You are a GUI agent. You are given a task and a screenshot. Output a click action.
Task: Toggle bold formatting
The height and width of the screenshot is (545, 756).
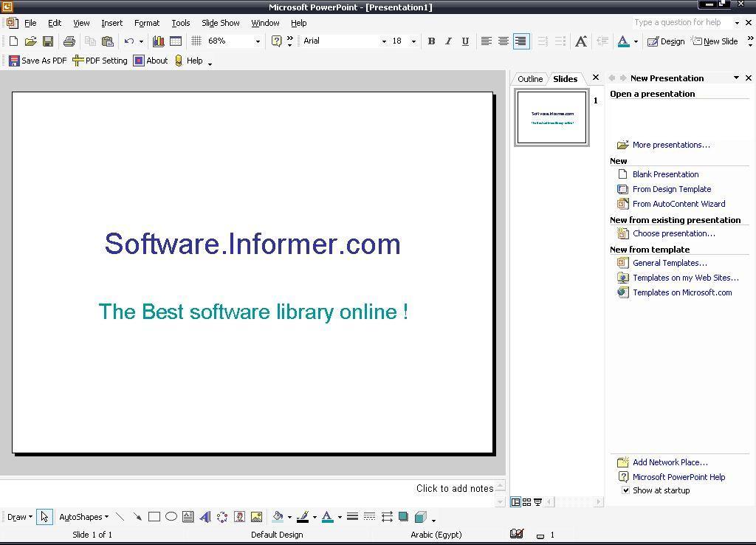[x=431, y=41]
